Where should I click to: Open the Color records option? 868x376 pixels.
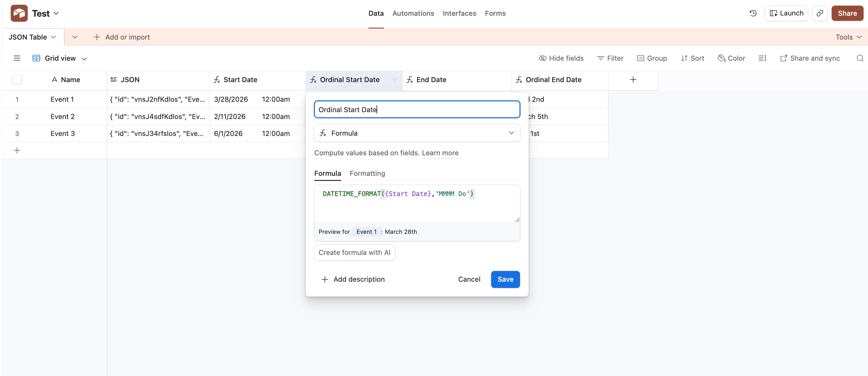[x=731, y=58]
